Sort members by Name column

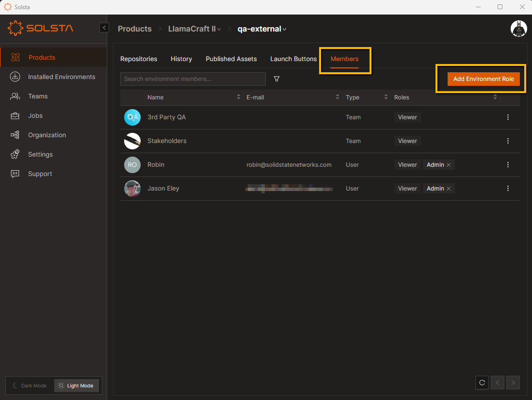[239, 97]
